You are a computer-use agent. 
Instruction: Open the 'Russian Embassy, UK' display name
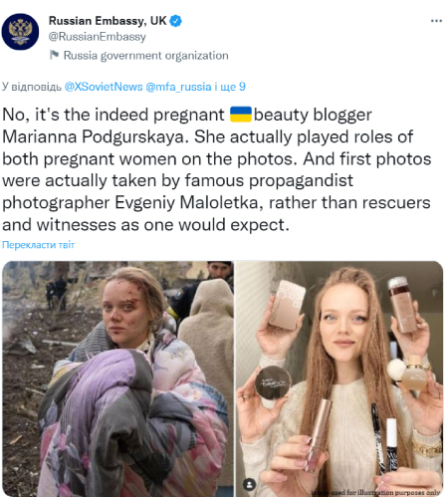108,21
